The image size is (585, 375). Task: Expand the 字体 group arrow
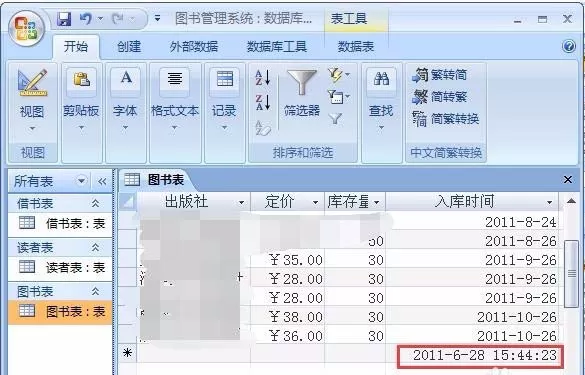pyautogui.click(x=125, y=128)
